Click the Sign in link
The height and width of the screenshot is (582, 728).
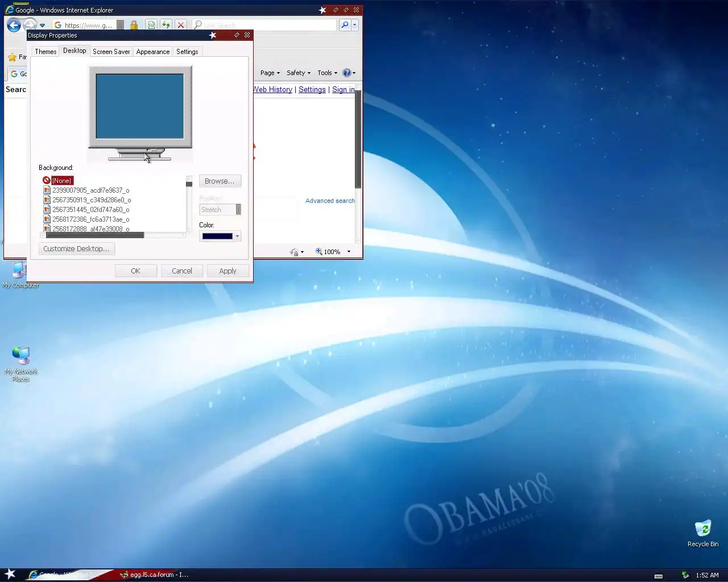point(343,90)
